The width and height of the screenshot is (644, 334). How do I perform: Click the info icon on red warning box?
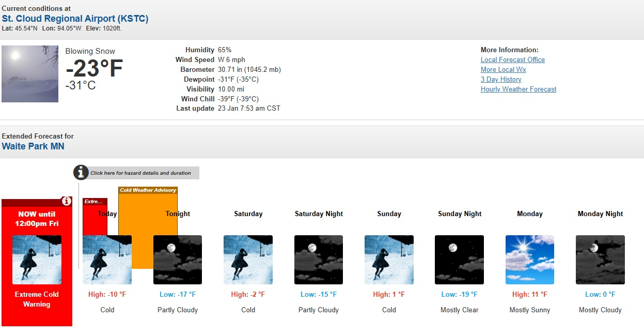pos(66,201)
